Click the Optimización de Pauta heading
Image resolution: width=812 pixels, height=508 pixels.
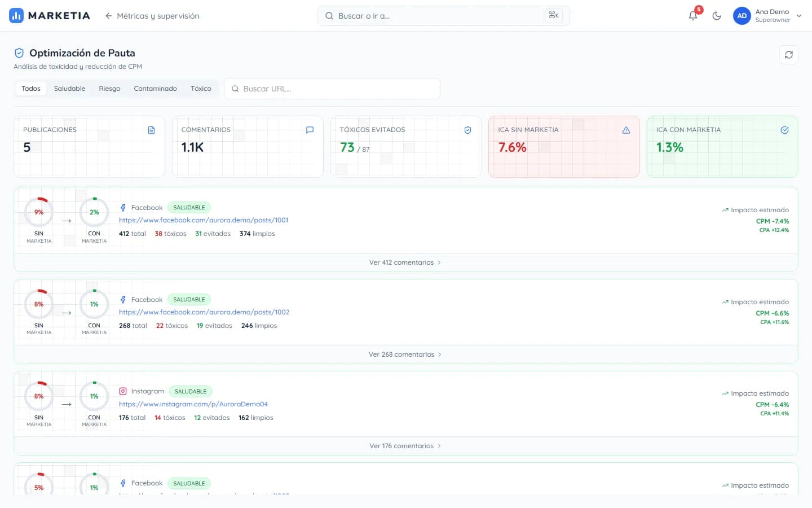click(x=82, y=53)
